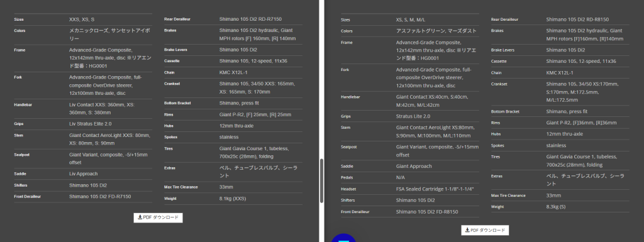Select the 'Liv Approach' saddle value
Screen dimensions: 644x242
pos(84,173)
